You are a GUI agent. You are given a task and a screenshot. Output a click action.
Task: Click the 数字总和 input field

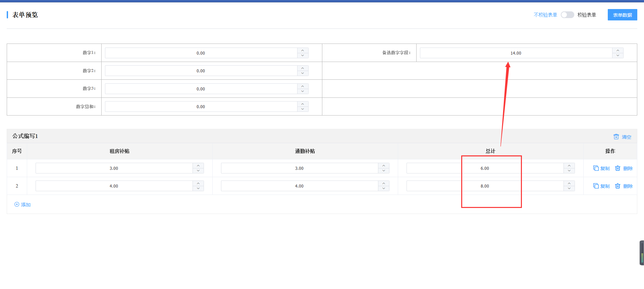click(201, 106)
